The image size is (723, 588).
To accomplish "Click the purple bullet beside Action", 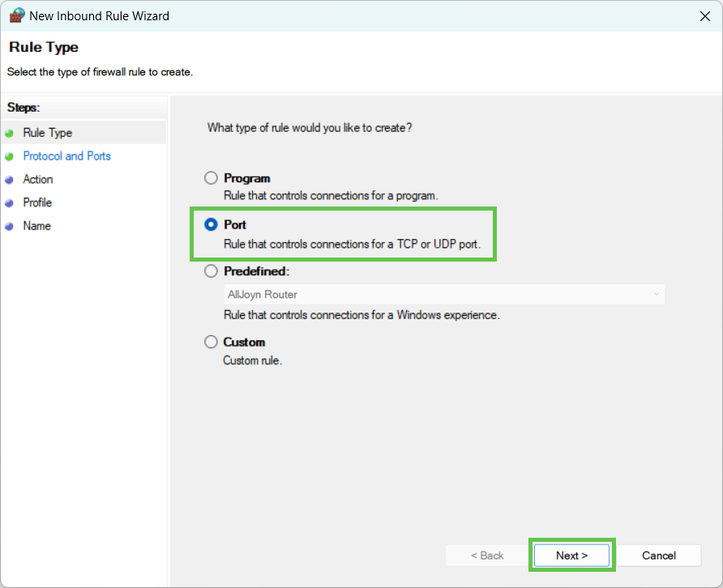I will click(9, 180).
